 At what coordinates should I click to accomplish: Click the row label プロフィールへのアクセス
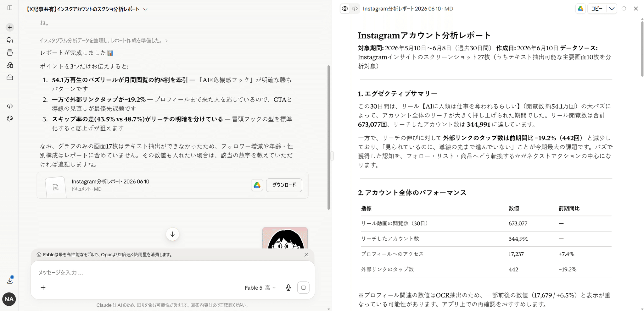point(392,254)
